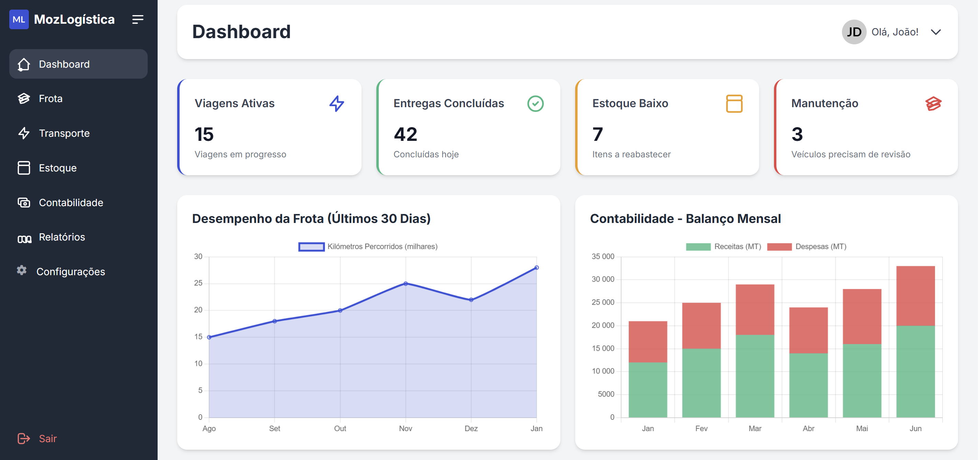Expand the user menu chevron
The image size is (980, 460).
[936, 32]
